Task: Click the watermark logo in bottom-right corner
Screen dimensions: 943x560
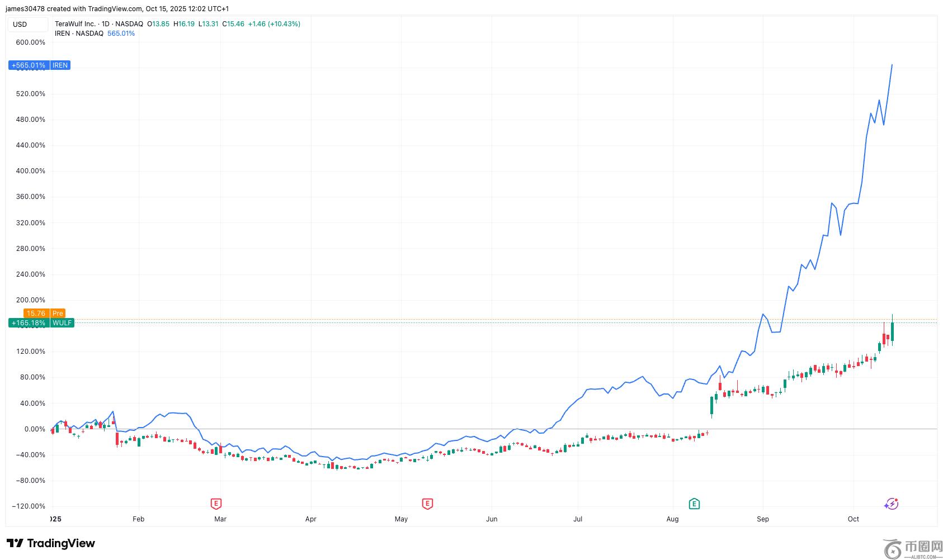Action: tap(912, 548)
